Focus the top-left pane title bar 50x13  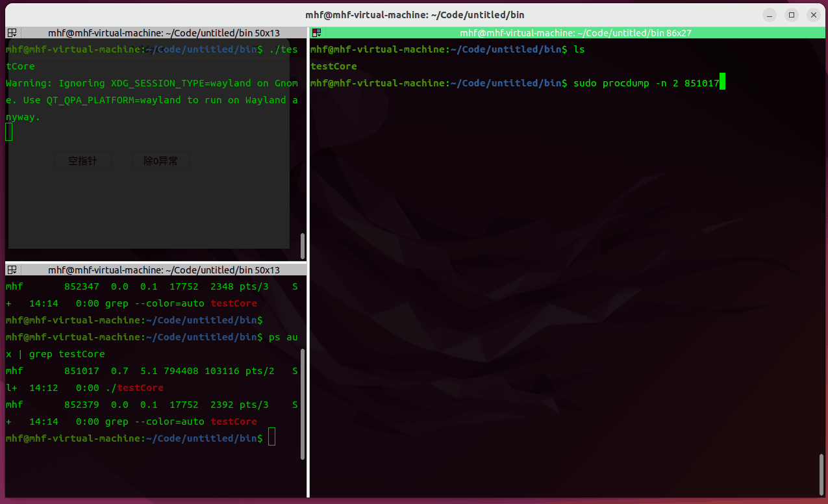point(164,32)
